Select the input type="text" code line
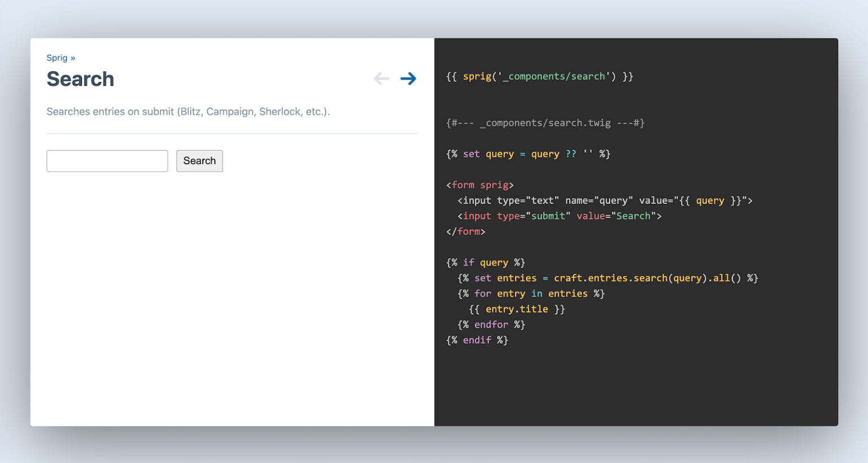Viewport: 868px width, 463px height. (605, 200)
